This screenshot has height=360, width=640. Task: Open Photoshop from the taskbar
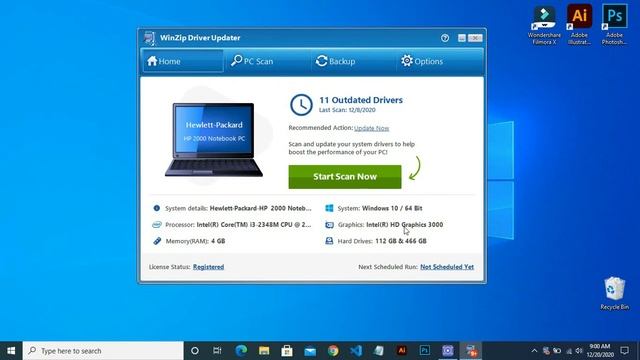(424, 351)
